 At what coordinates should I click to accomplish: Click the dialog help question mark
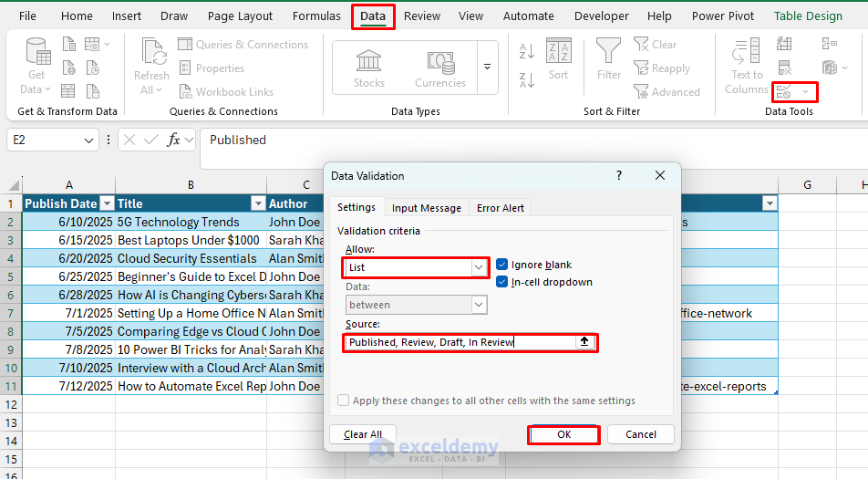tap(619, 175)
